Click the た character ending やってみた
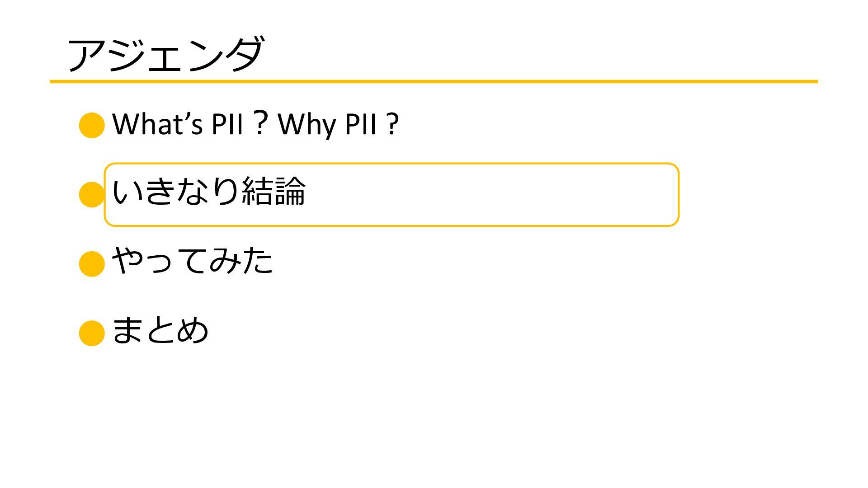 [258, 261]
